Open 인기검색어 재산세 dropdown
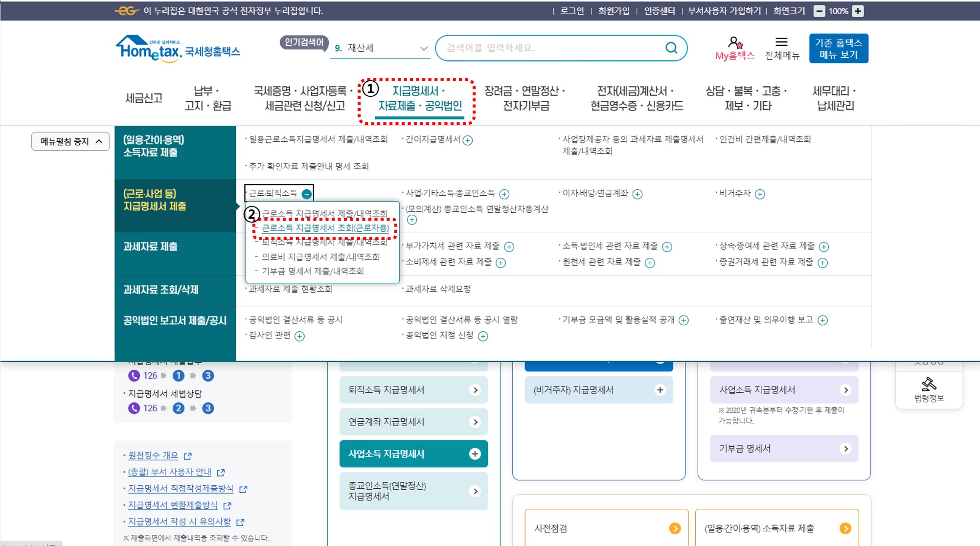980x546 pixels. 423,48
